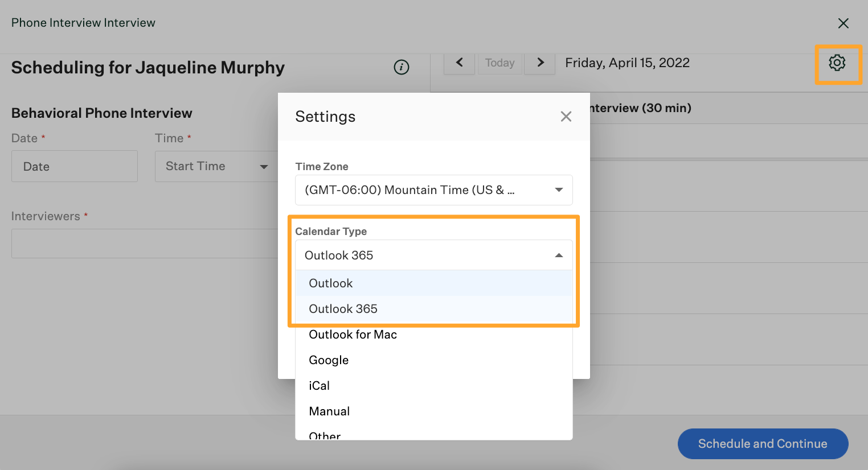Click the Date input field
Viewport: 868px width, 470px height.
[74, 166]
